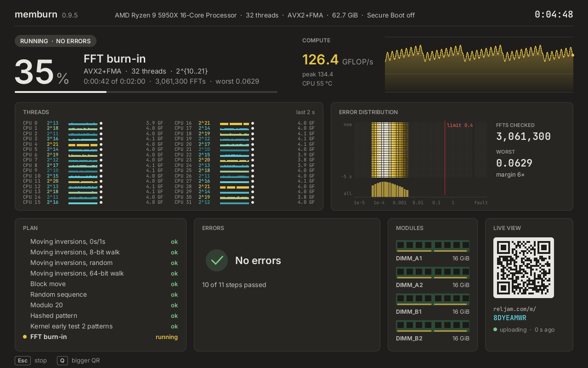Image resolution: width=588 pixels, height=368 pixels.
Task: Click the 10 of 11 steps passed text
Action: click(234, 285)
